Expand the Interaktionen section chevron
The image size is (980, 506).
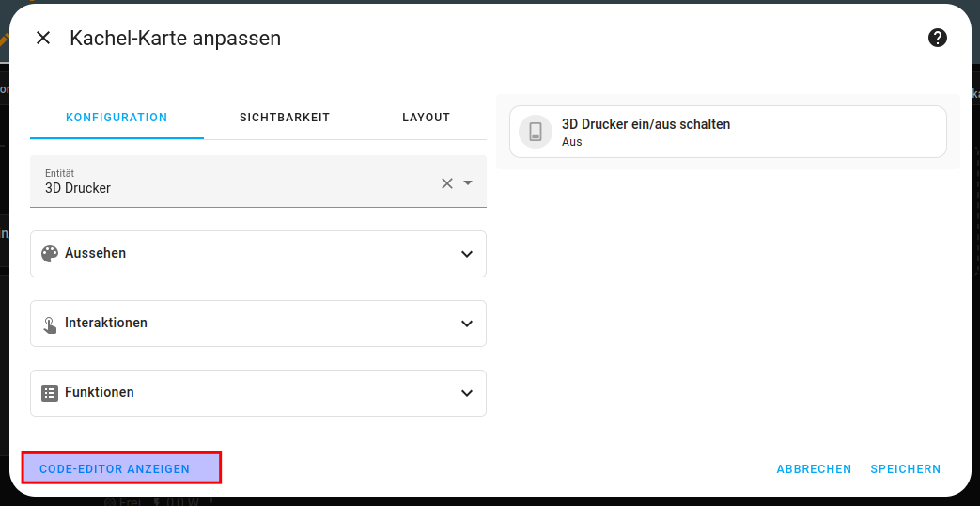pyautogui.click(x=467, y=324)
